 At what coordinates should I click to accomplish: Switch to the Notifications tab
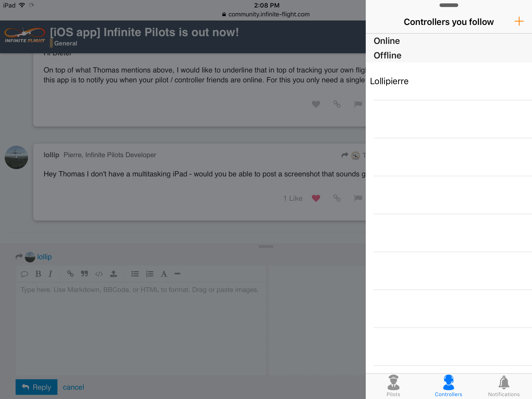[x=503, y=385]
